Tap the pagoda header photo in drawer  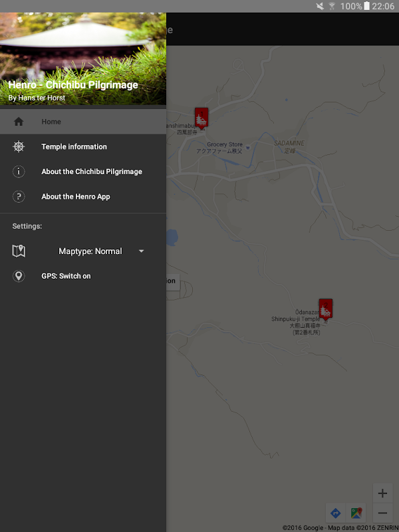click(83, 59)
